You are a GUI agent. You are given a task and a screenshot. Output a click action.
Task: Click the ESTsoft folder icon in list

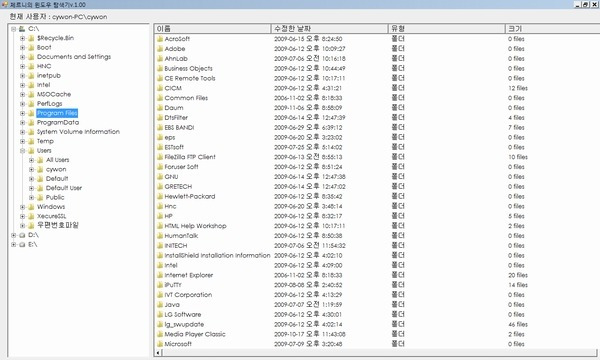(160, 147)
